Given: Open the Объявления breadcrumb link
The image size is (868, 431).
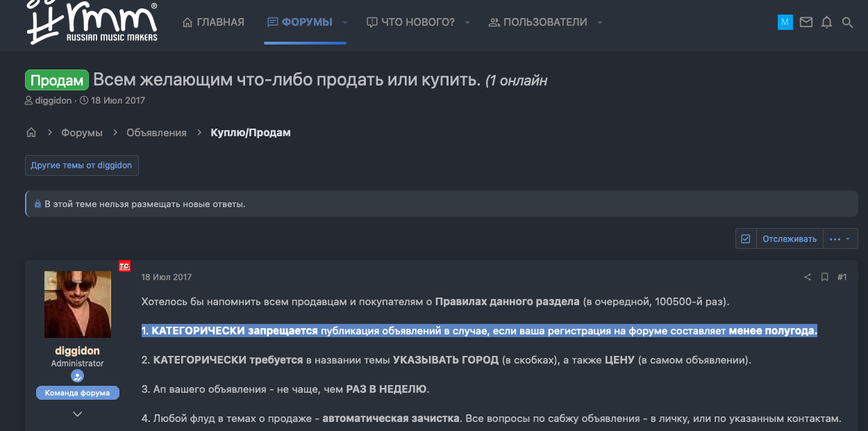Looking at the screenshot, I should point(156,133).
